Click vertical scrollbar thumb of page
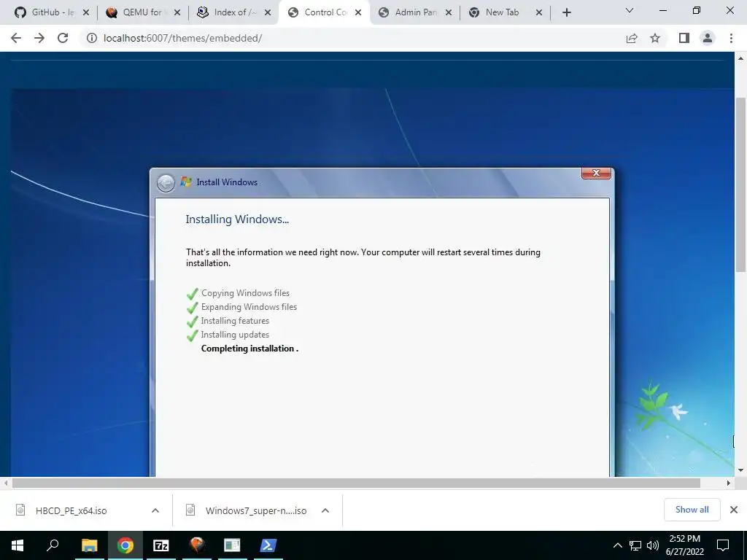The height and width of the screenshot is (560, 747). click(x=740, y=184)
